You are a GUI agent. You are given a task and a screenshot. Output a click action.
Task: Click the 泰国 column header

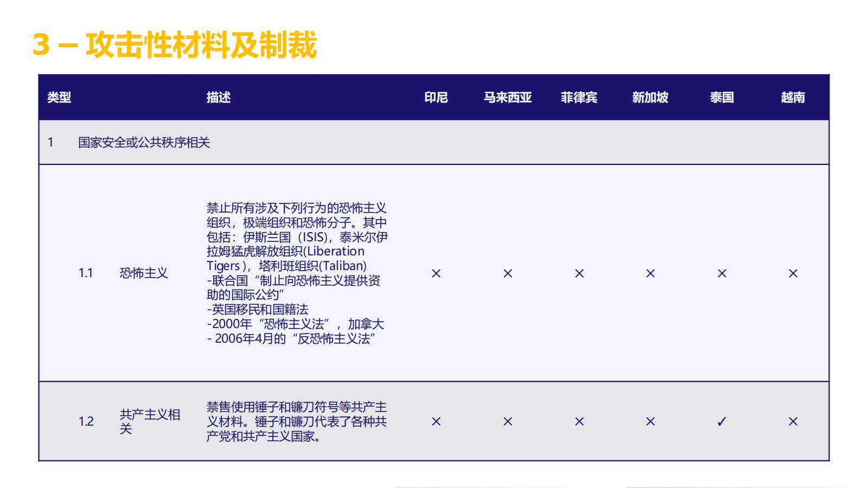click(x=722, y=98)
